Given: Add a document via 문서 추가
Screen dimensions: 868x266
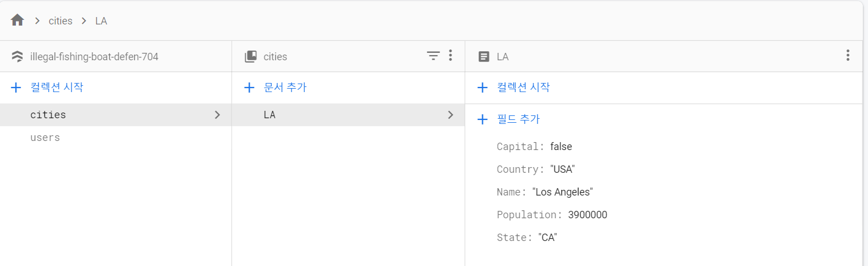Looking at the screenshot, I should [x=286, y=88].
